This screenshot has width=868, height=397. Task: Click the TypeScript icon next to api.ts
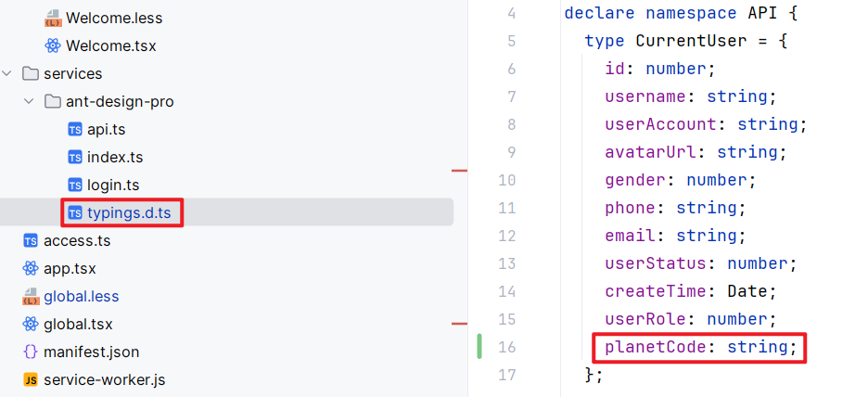click(75, 130)
